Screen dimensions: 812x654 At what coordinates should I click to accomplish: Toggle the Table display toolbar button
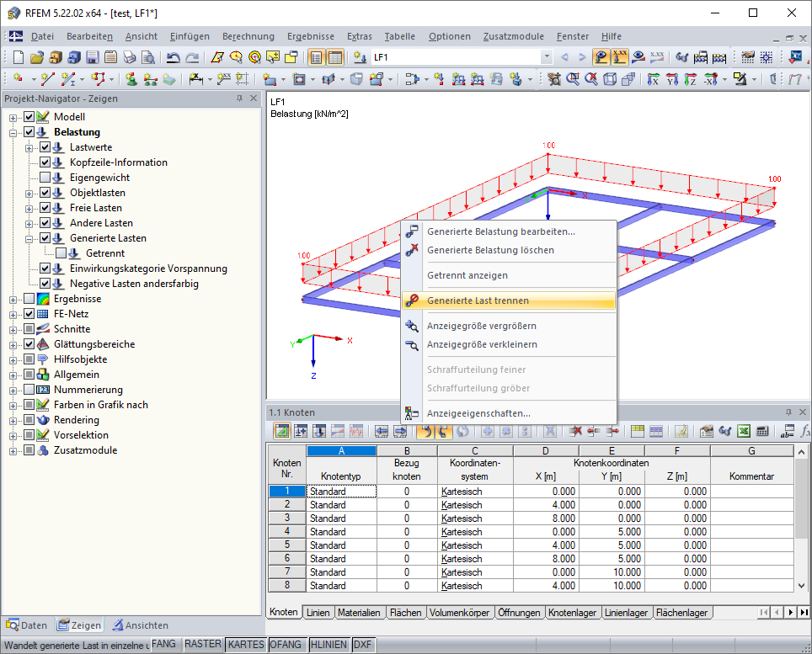coord(335,57)
